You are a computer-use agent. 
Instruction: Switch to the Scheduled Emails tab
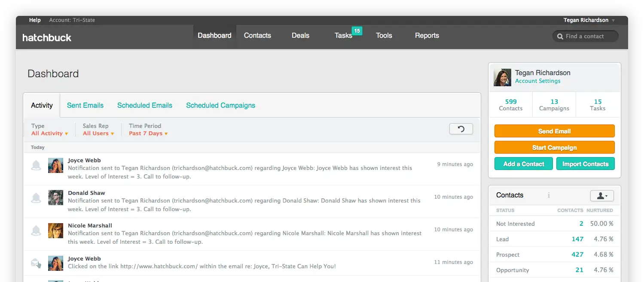click(x=145, y=106)
